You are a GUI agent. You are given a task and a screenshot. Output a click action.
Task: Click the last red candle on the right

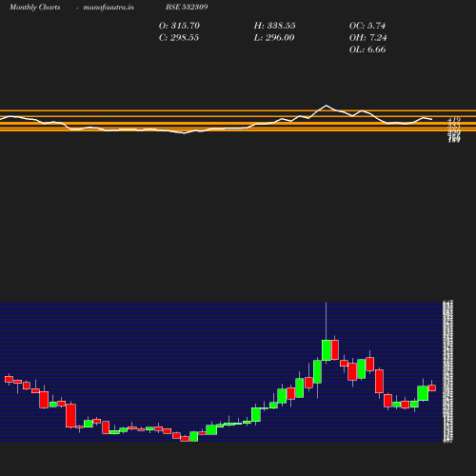(432, 387)
